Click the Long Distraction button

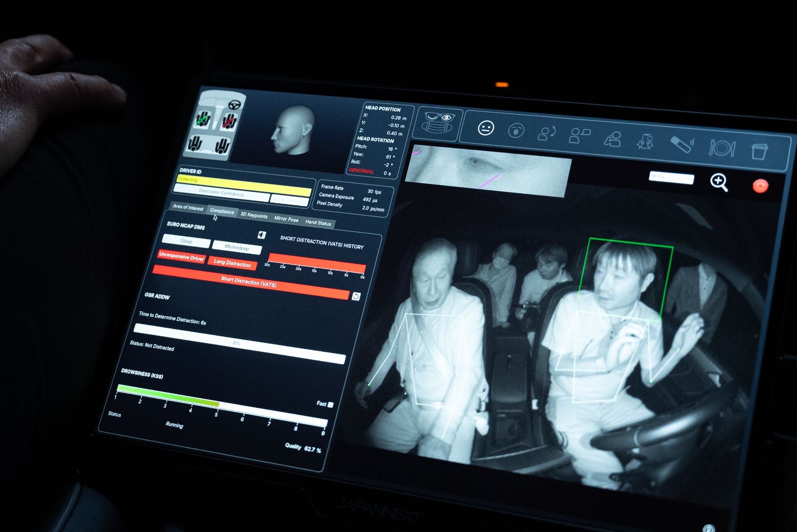tap(232, 262)
